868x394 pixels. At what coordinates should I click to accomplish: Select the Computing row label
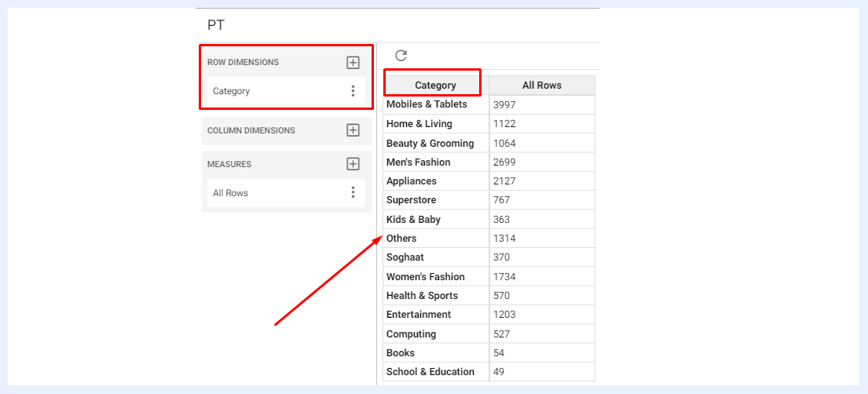pos(412,334)
